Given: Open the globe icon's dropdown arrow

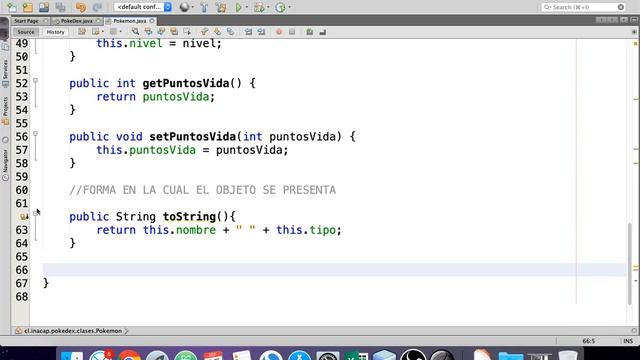Looking at the screenshot, I should pyautogui.click(x=193, y=7).
